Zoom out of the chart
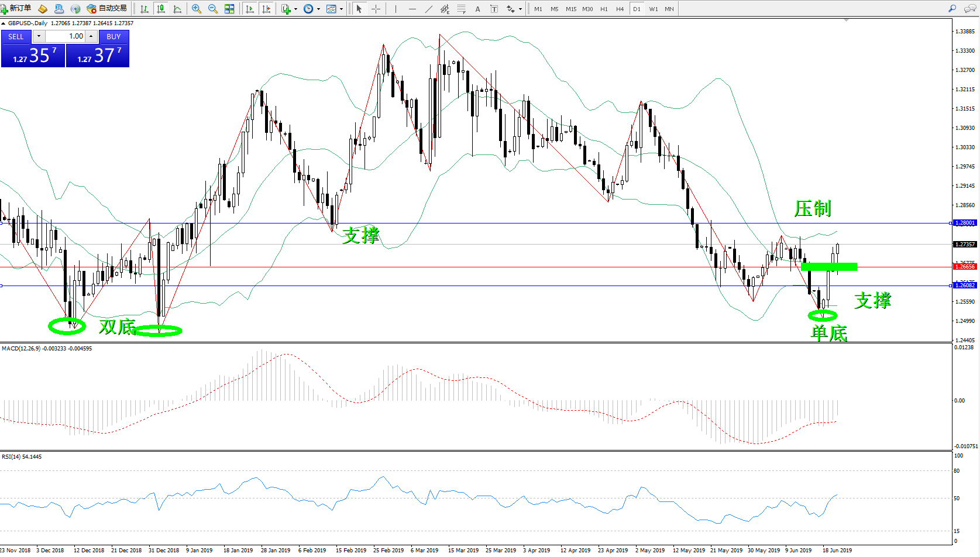 [212, 9]
